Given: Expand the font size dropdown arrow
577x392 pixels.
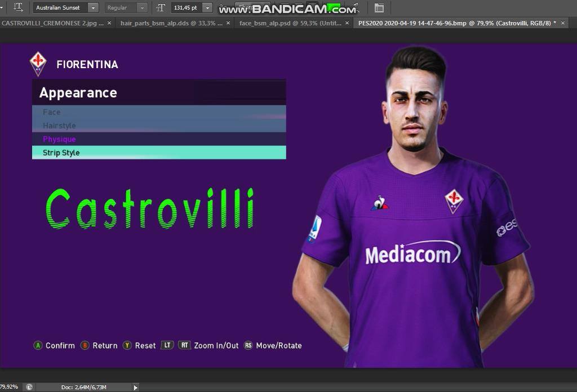Looking at the screenshot, I should click(x=207, y=7).
